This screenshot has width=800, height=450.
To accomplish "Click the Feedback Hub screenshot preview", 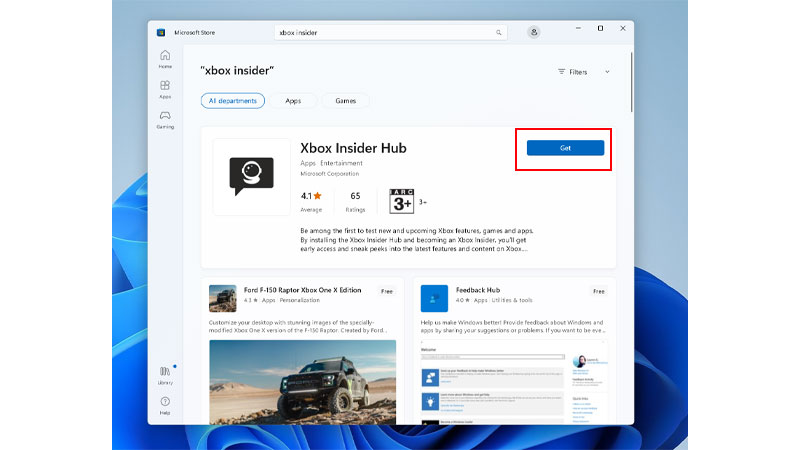I will click(514, 382).
